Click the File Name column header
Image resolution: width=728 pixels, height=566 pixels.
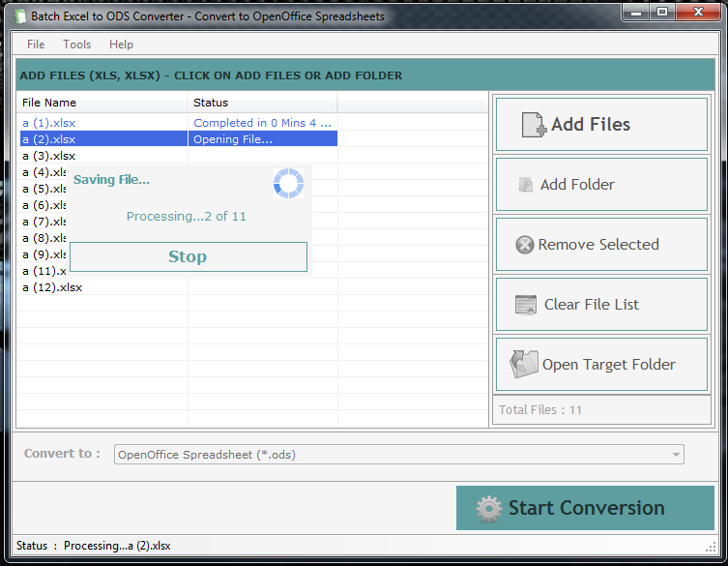[102, 103]
